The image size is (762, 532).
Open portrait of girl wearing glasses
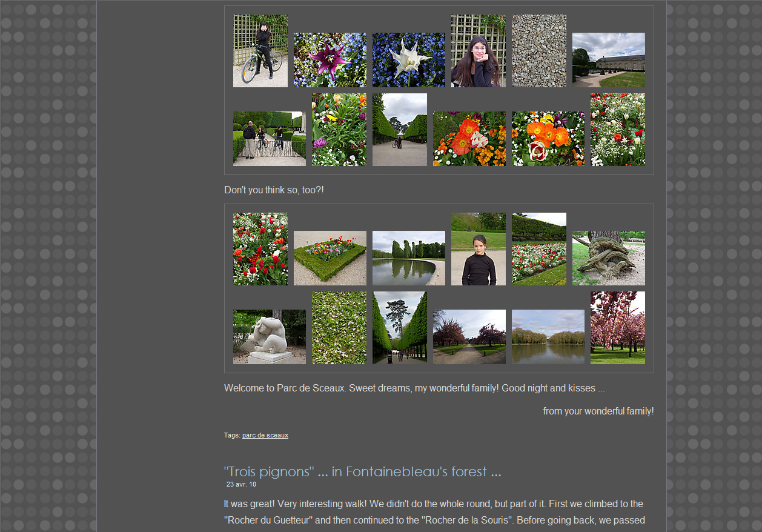pos(479,51)
